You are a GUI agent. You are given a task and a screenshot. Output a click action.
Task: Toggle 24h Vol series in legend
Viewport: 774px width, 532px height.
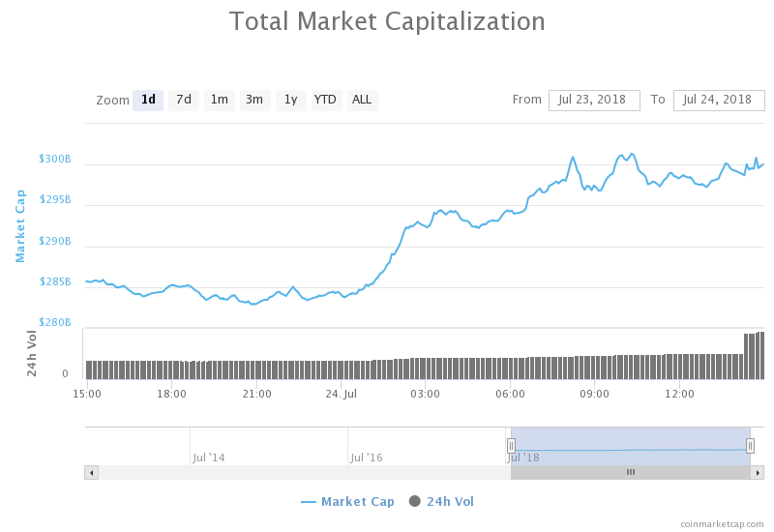click(x=442, y=501)
